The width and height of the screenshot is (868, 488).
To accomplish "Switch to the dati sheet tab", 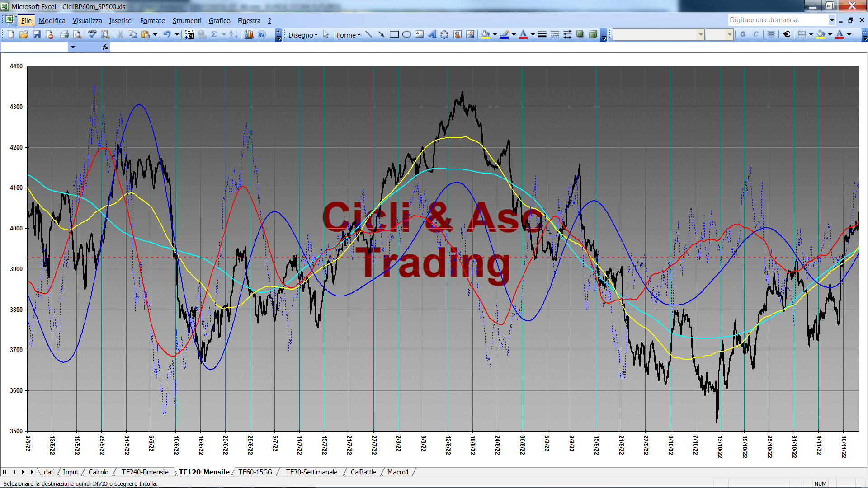I will point(49,472).
